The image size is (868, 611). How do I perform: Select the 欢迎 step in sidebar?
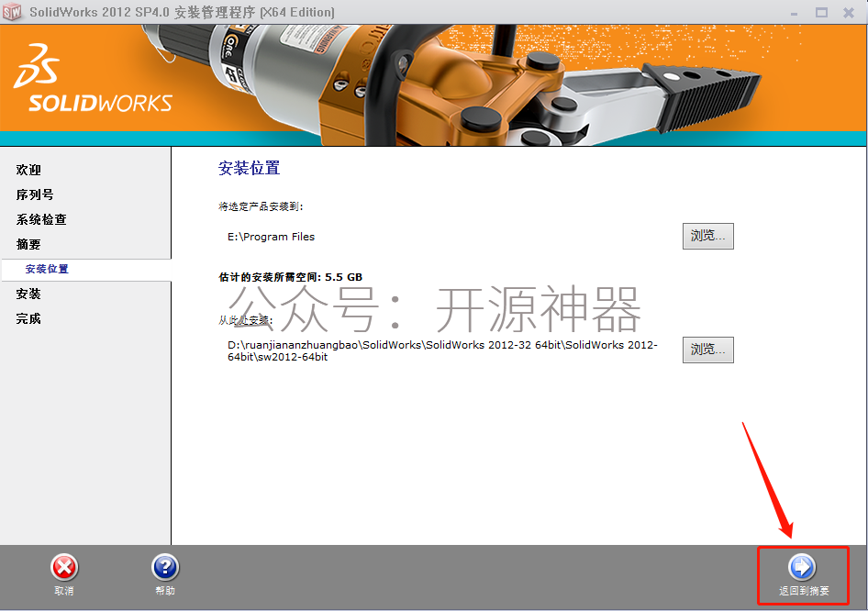click(x=28, y=170)
